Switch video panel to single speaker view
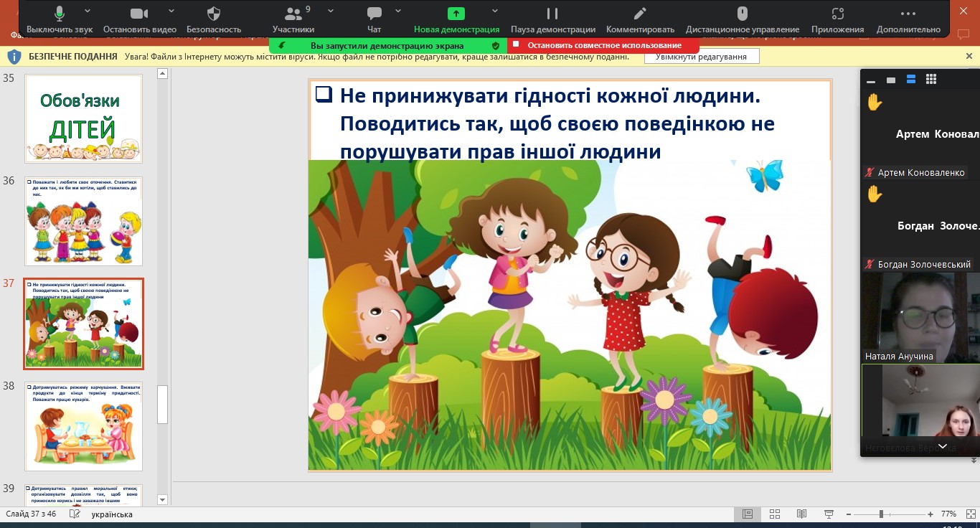Image resolution: width=980 pixels, height=528 pixels. pyautogui.click(x=891, y=80)
